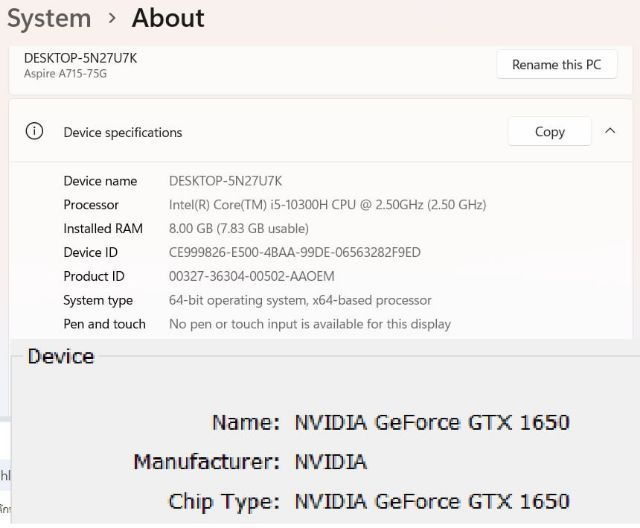640x528 pixels.
Task: Select the DESKTOP-5N27U7K value next to Device name
Action: 225,181
